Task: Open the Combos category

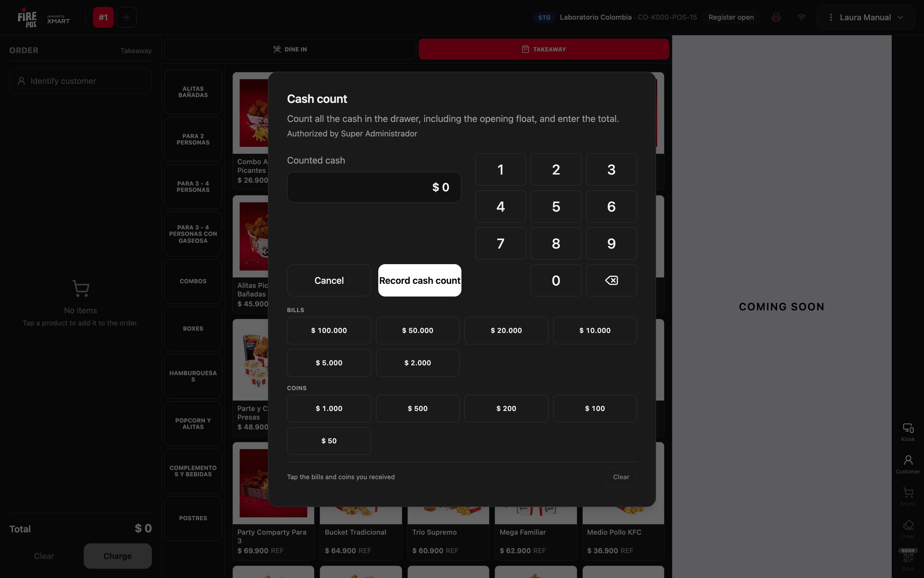Action: tap(193, 281)
